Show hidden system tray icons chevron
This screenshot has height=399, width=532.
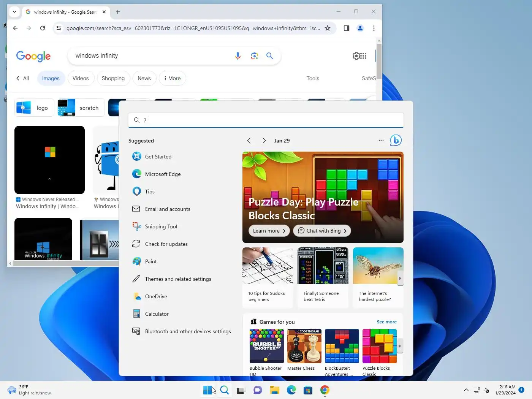click(466, 390)
